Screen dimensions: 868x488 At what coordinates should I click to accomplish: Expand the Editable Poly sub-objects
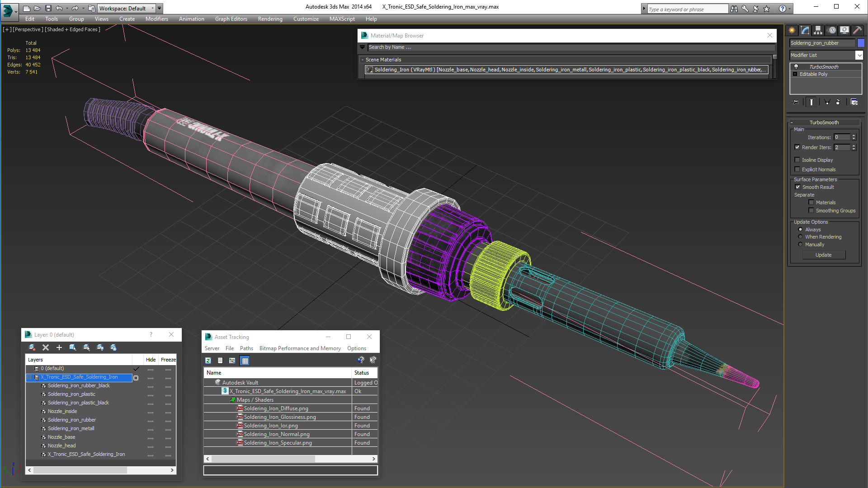click(795, 74)
